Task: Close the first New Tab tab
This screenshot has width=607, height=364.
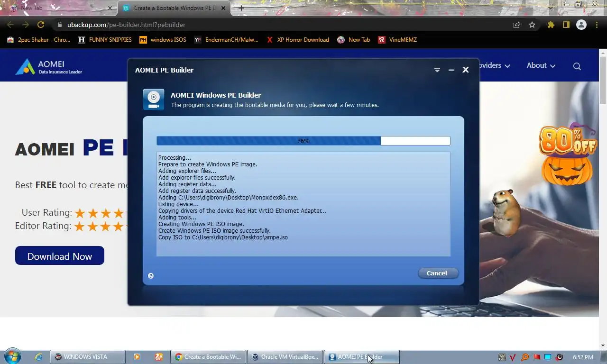Action: click(110, 8)
